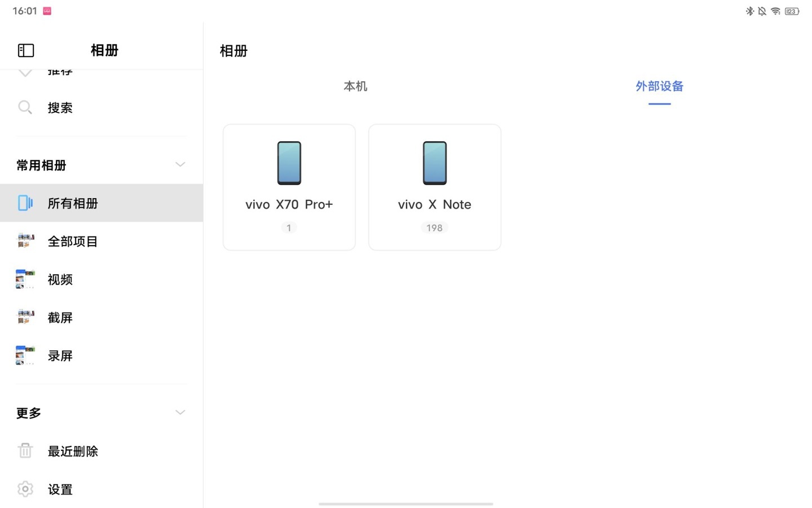Click the vivo X Note phone icon
Viewport: 812px width, 508px height.
pos(435,163)
